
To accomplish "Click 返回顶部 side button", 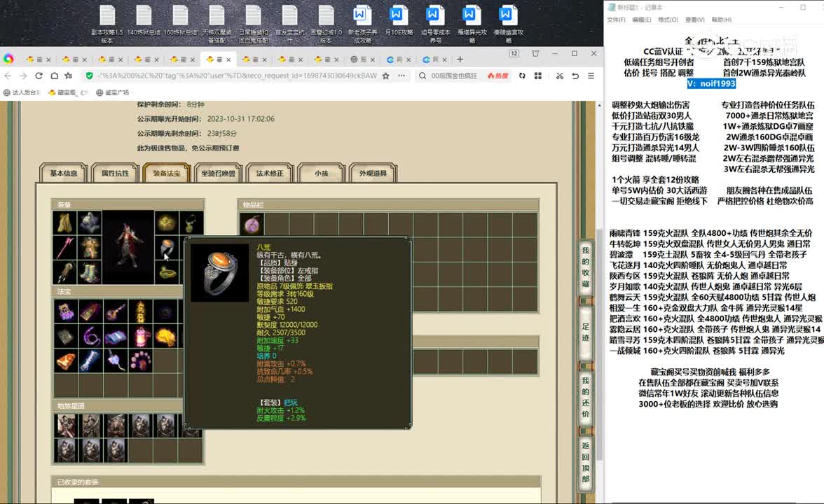I will (586, 462).
